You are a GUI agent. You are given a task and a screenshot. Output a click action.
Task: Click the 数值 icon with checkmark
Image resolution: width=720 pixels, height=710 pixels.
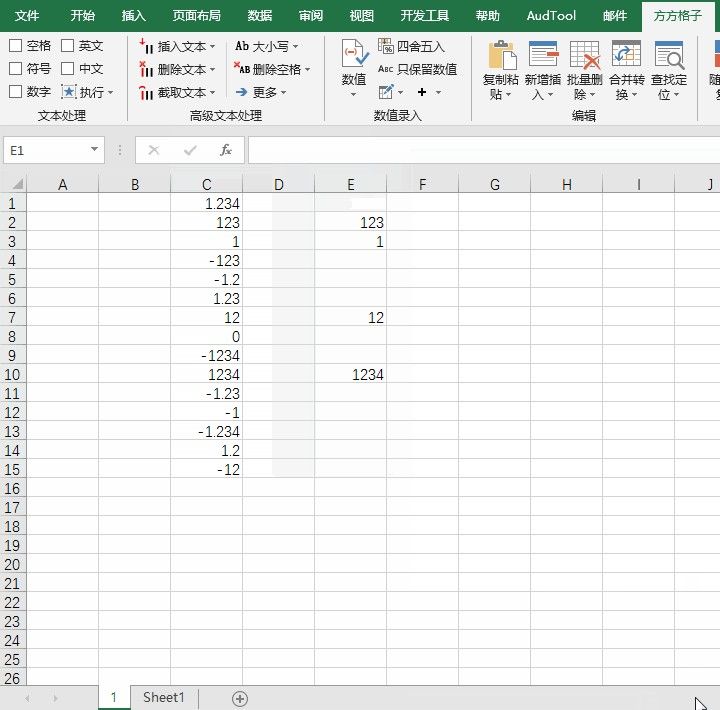(x=354, y=54)
